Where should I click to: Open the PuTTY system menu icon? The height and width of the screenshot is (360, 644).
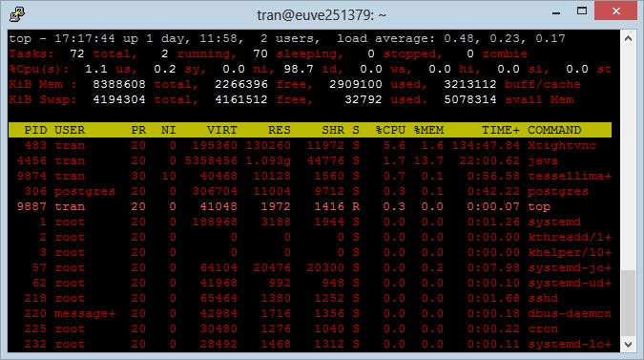17,14
